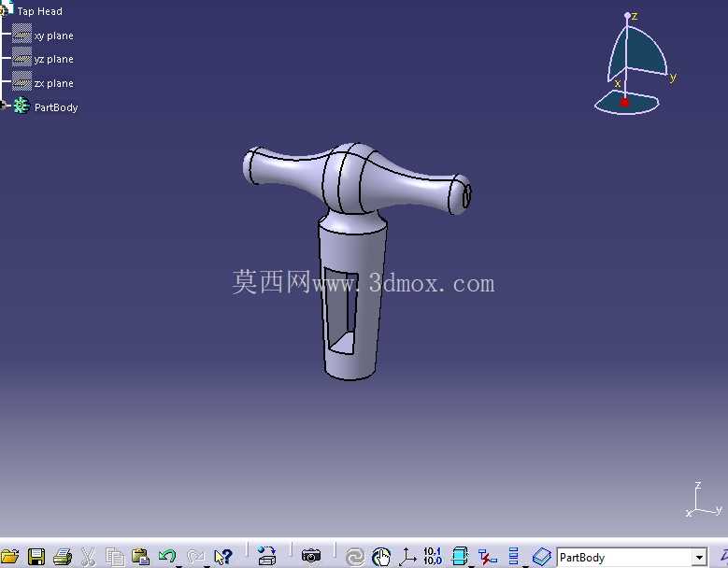Save the part with the floppy icon
Viewport: 728px width, 568px height.
pos(36,557)
